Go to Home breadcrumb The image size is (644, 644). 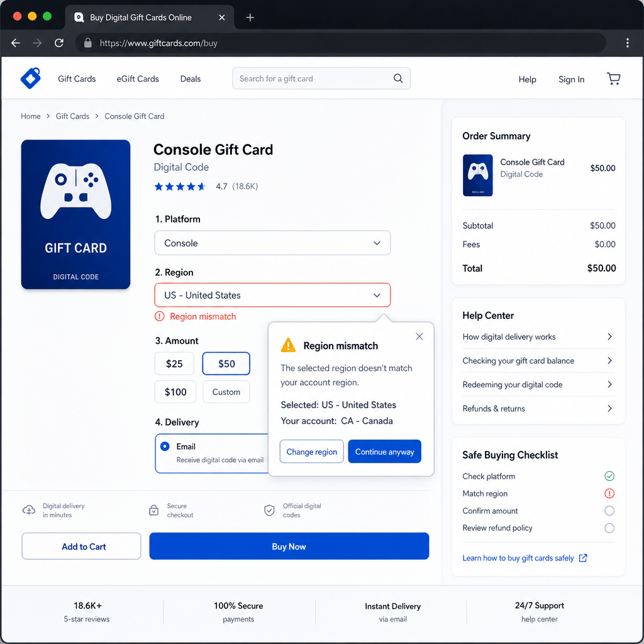coord(31,116)
